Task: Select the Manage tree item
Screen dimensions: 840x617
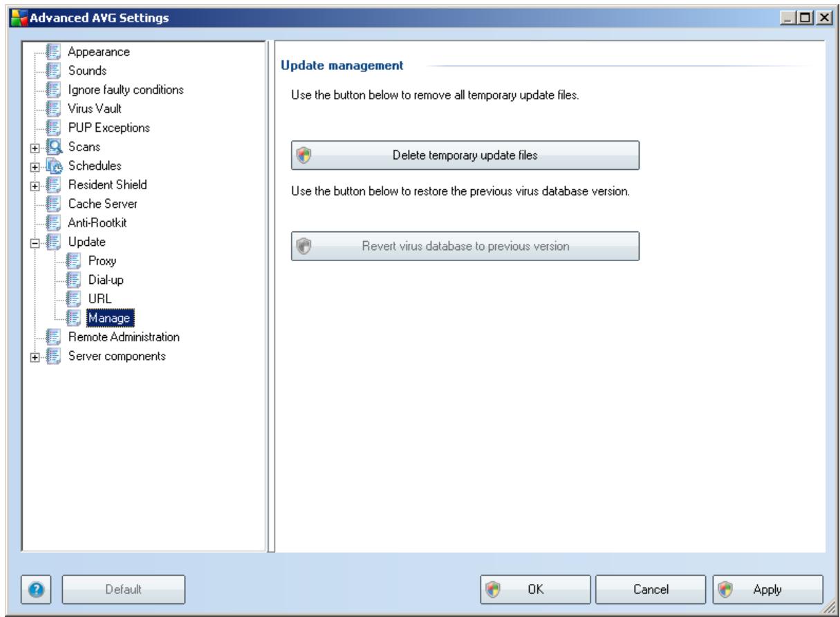Action: 111,318
